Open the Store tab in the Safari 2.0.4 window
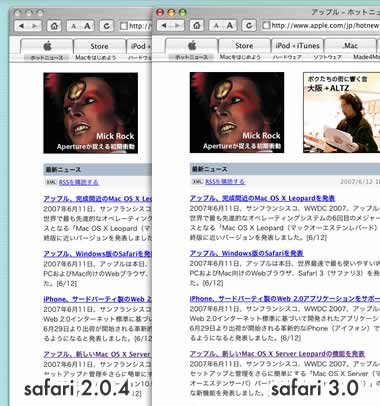The height and width of the screenshot is (406, 380). [99, 46]
